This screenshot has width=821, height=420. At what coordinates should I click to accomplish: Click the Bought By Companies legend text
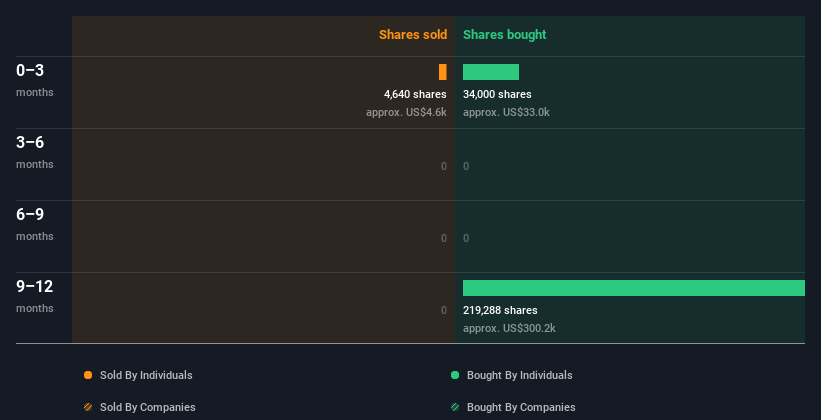click(x=521, y=407)
